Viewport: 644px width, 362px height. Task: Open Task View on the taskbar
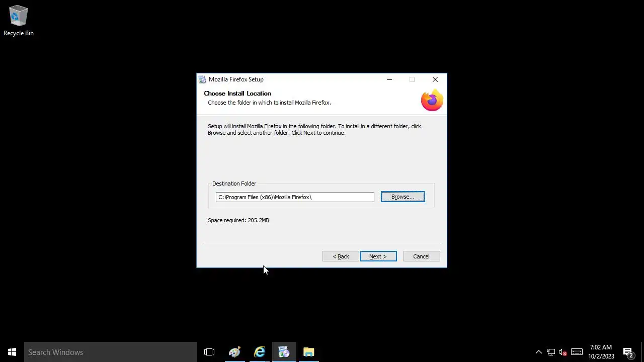(x=209, y=352)
